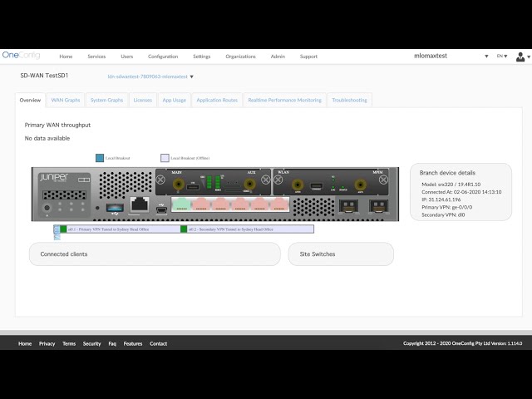
Task: Open the user account icon
Action: point(520,57)
